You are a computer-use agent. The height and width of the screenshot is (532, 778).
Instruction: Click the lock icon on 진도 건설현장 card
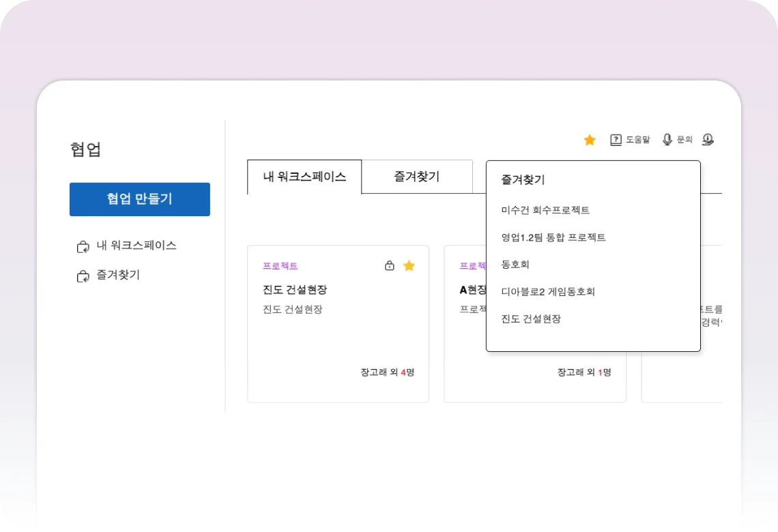tap(390, 266)
